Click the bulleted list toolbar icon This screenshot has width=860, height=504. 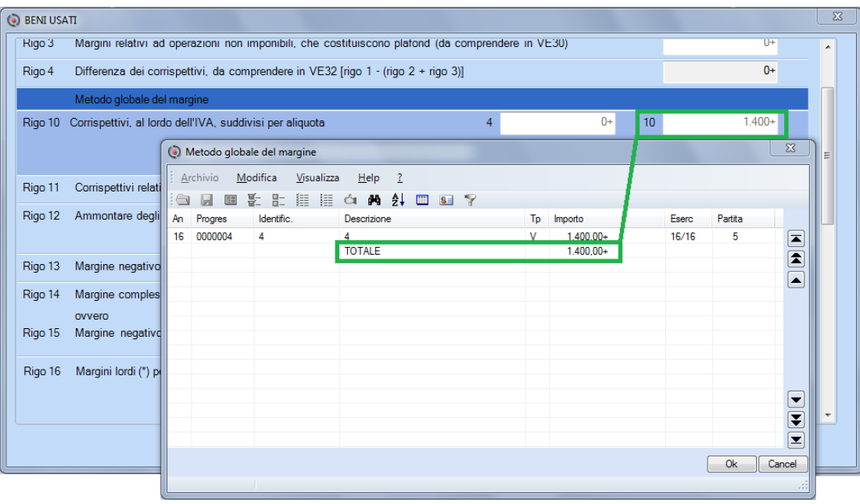tap(326, 200)
